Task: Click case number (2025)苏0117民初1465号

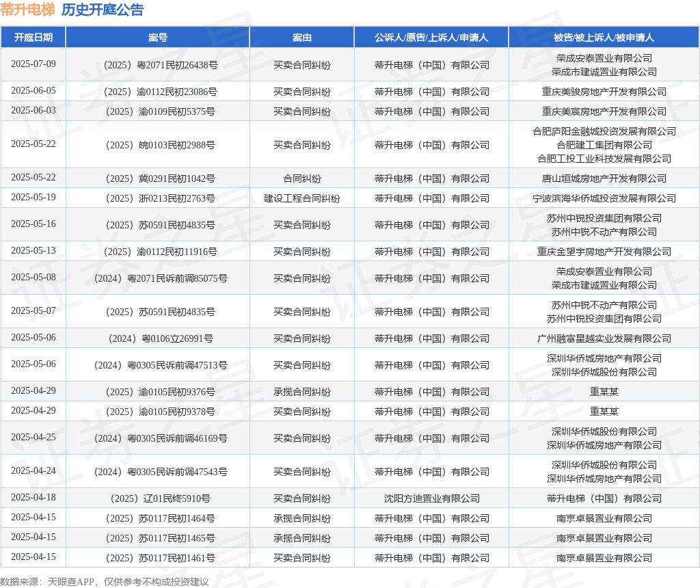Action: point(160,538)
